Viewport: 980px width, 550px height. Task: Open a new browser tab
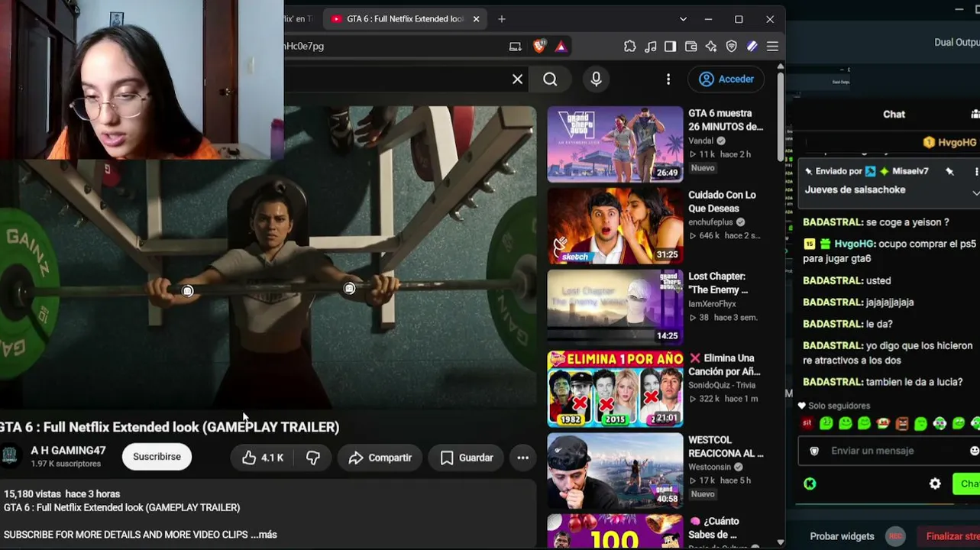click(x=502, y=19)
